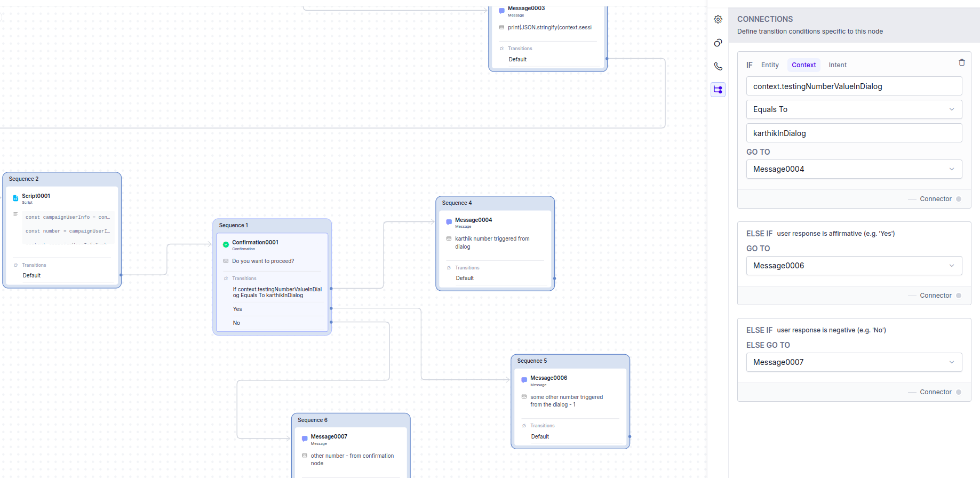Switch condition type to Entity
This screenshot has width=980, height=478.
(770, 65)
